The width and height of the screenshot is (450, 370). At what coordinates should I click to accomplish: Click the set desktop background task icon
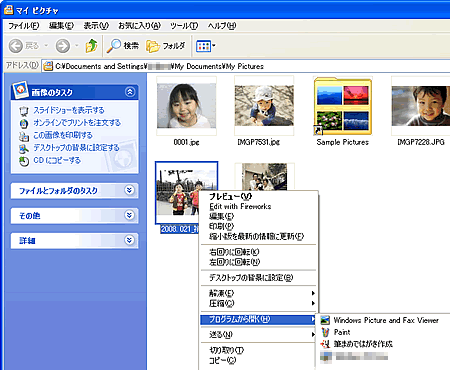coord(23,149)
